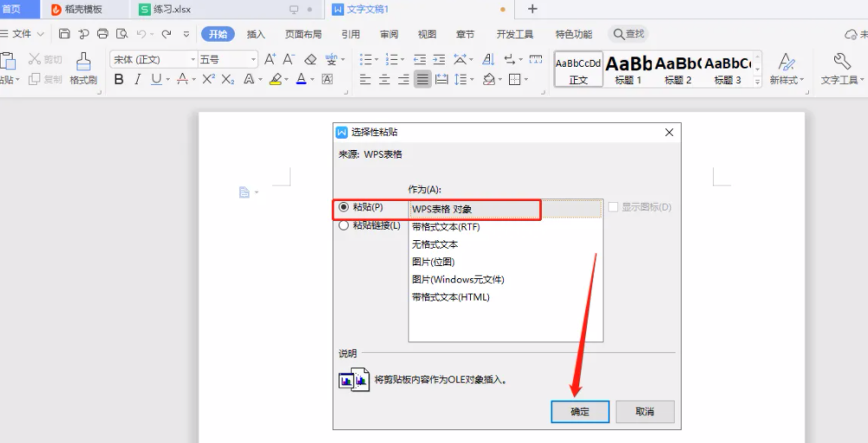Toggle Italic formatting

pyautogui.click(x=137, y=80)
